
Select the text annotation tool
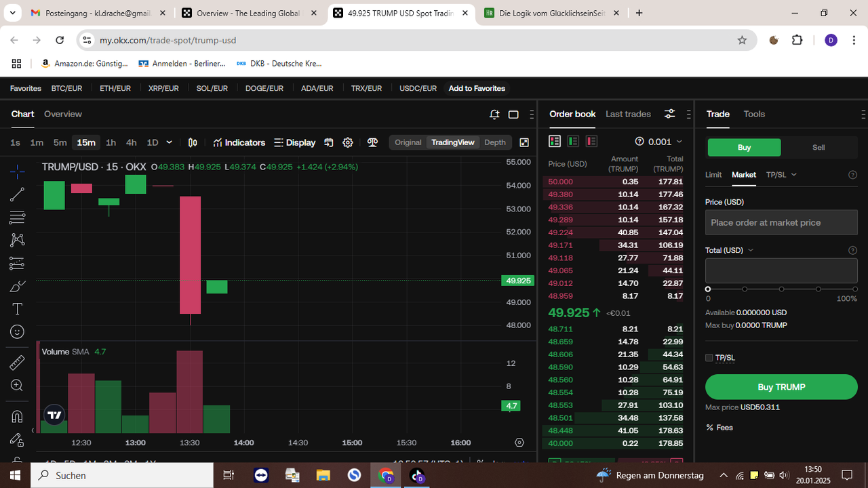(x=17, y=309)
